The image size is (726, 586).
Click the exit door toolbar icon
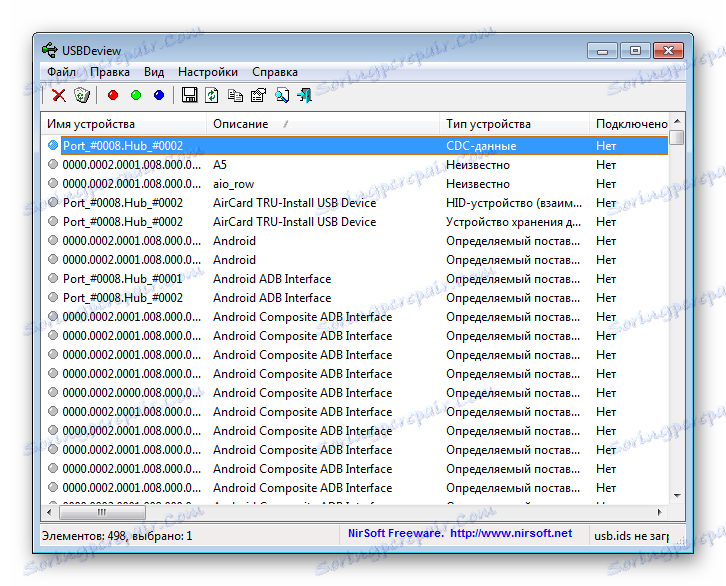304,95
